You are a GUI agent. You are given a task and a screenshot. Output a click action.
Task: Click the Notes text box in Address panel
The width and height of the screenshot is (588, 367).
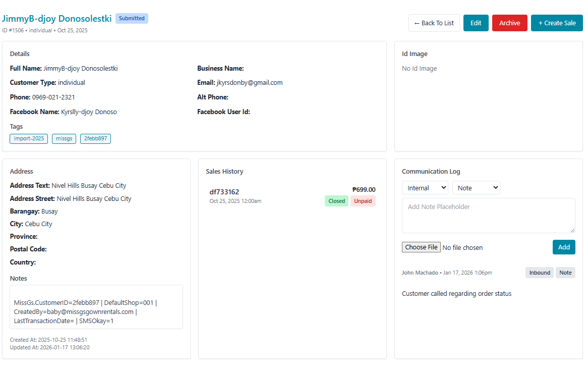point(96,307)
